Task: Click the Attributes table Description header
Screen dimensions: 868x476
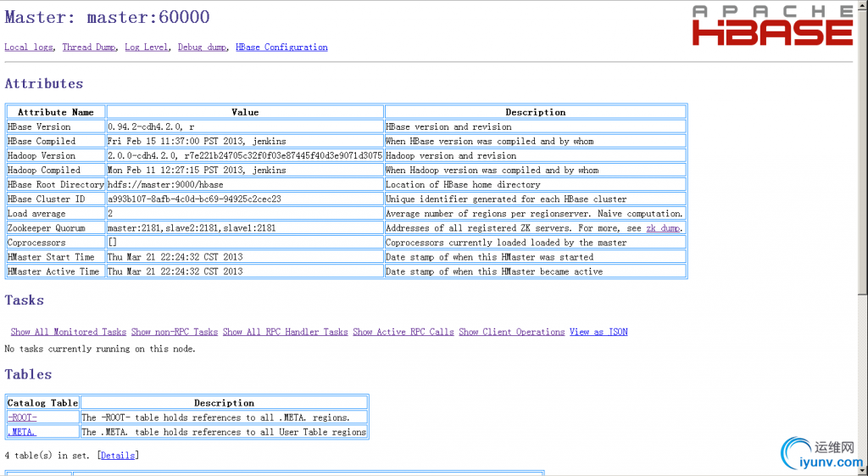Action: pos(536,112)
